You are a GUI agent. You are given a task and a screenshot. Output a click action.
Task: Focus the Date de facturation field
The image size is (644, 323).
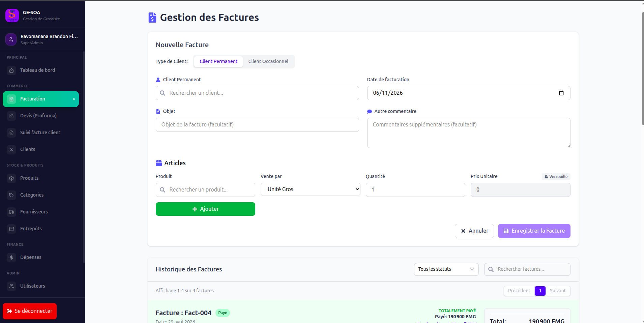pos(469,93)
